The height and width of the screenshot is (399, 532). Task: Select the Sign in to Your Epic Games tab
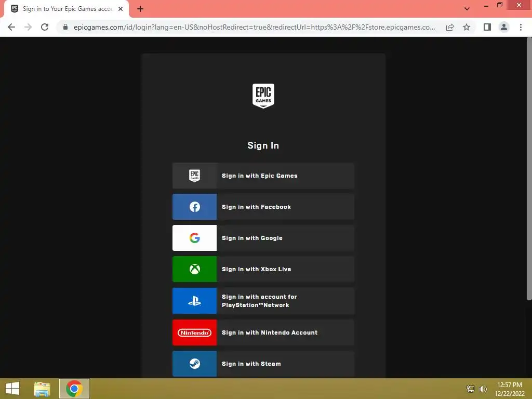[66, 9]
